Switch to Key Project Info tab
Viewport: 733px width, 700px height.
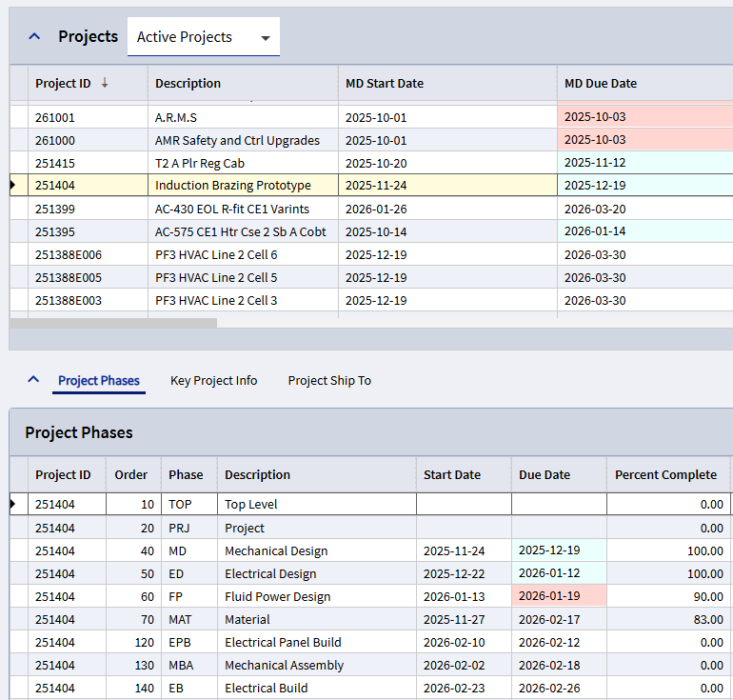pos(213,380)
